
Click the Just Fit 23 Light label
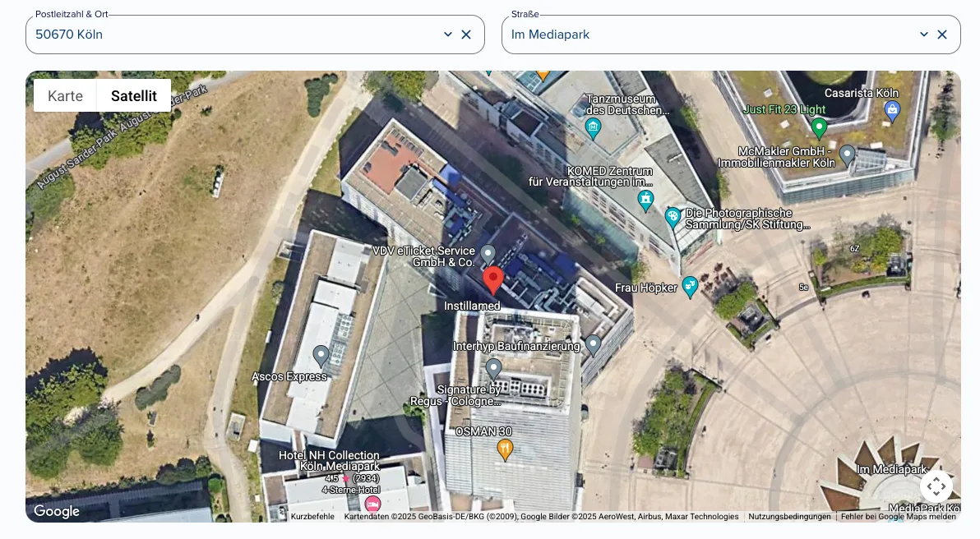tap(784, 109)
